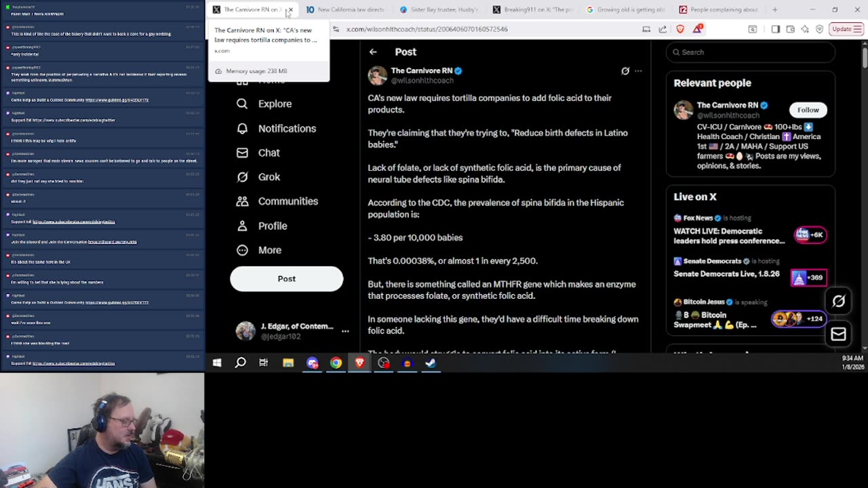The image size is (868, 488).
Task: Join Fox News live broadcast listing
Action: 728,236
